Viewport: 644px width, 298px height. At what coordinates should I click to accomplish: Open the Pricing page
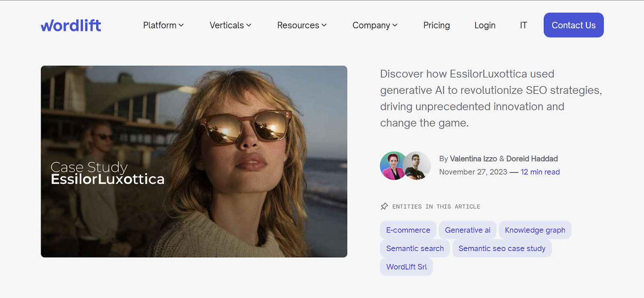click(437, 25)
